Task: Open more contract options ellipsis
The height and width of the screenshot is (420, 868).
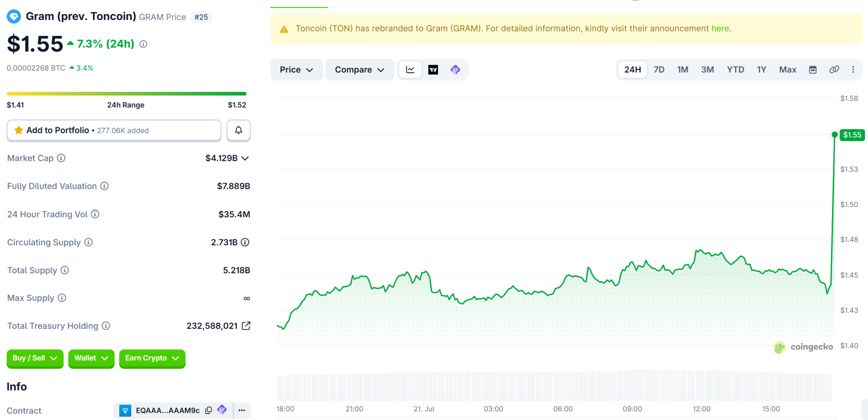Action: 242,410
